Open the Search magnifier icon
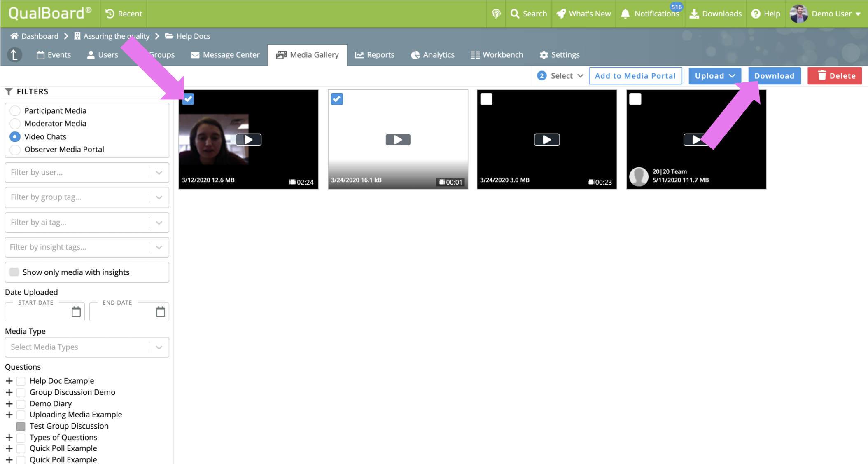868x464 pixels. [515, 14]
